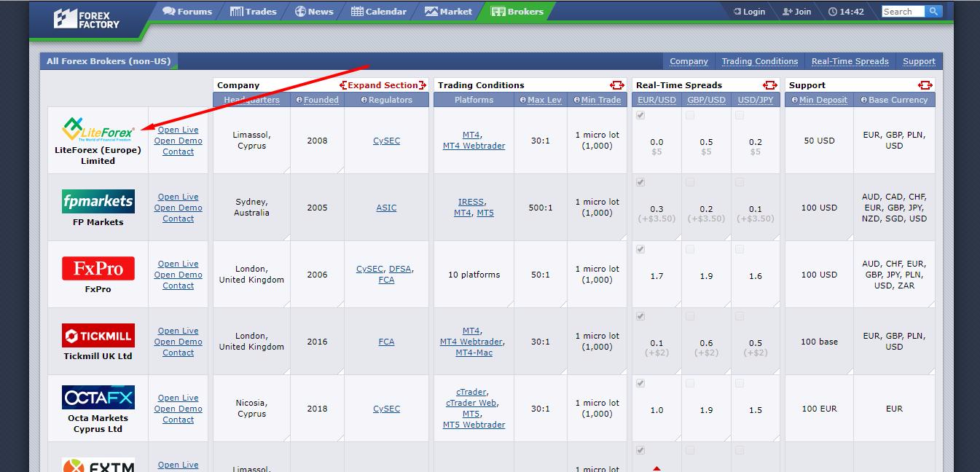The height and width of the screenshot is (472, 980).
Task: Open the Calendar tab
Action: (379, 11)
